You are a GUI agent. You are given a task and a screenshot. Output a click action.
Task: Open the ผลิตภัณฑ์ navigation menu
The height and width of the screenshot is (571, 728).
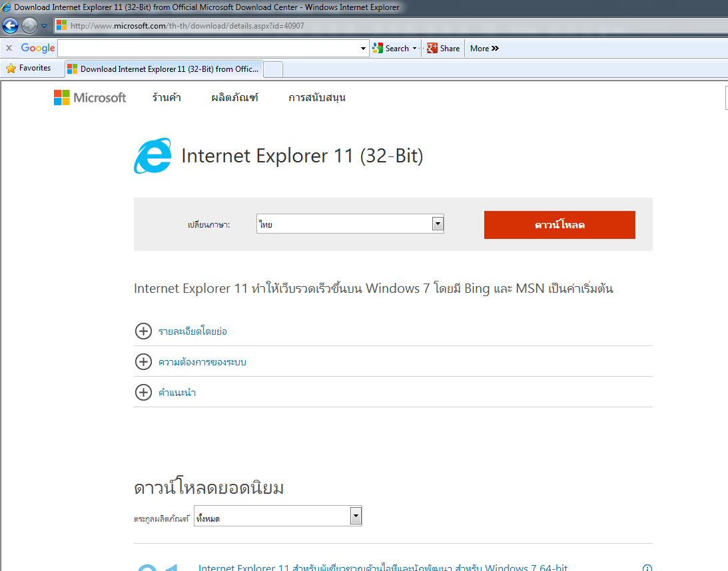(x=234, y=97)
